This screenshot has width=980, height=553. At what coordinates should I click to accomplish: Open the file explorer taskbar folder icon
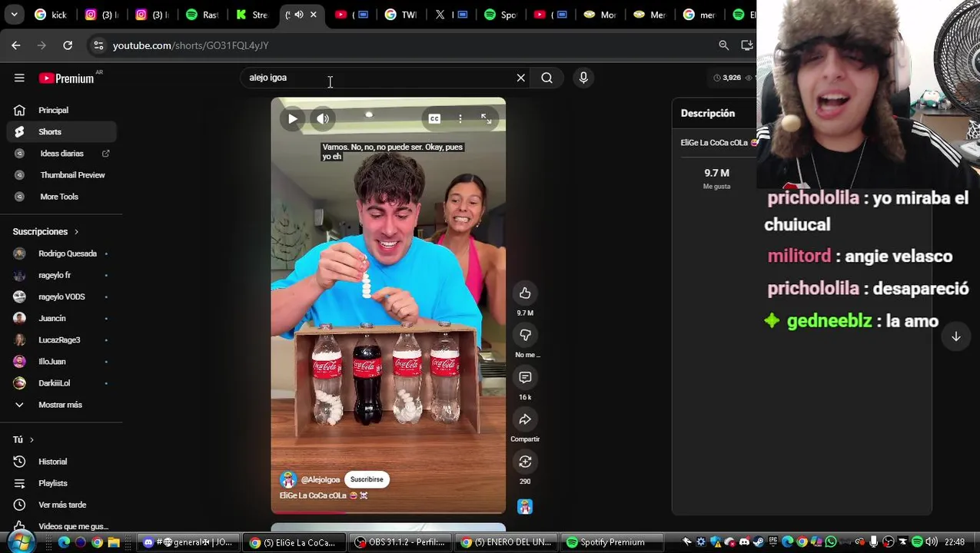[x=114, y=542]
